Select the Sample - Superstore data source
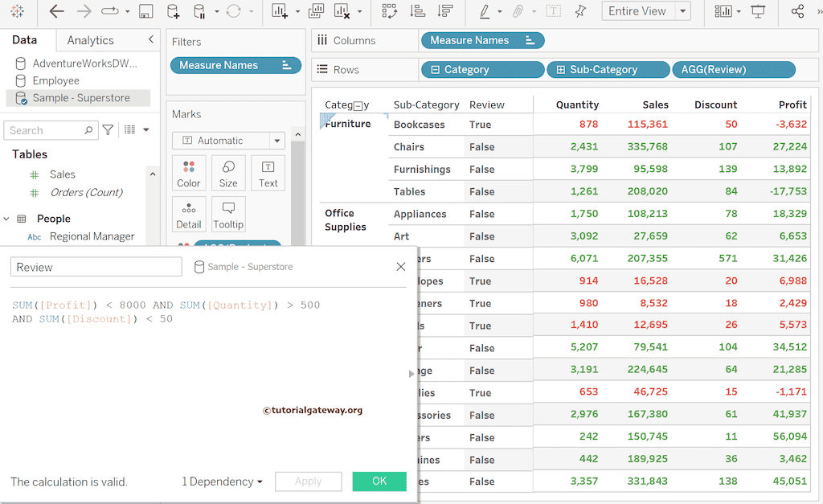 point(80,98)
